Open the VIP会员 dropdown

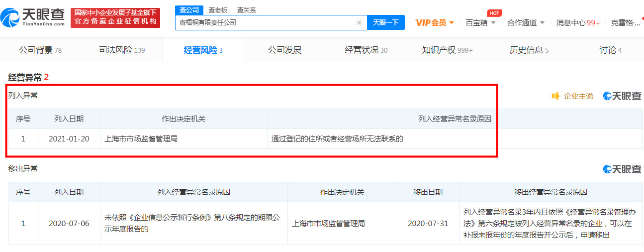pos(435,22)
